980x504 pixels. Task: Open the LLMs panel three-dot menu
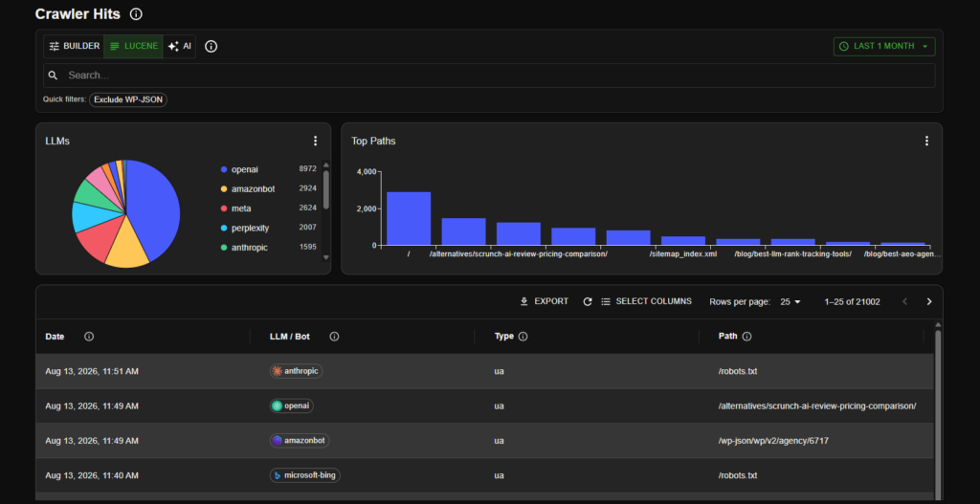click(x=316, y=142)
